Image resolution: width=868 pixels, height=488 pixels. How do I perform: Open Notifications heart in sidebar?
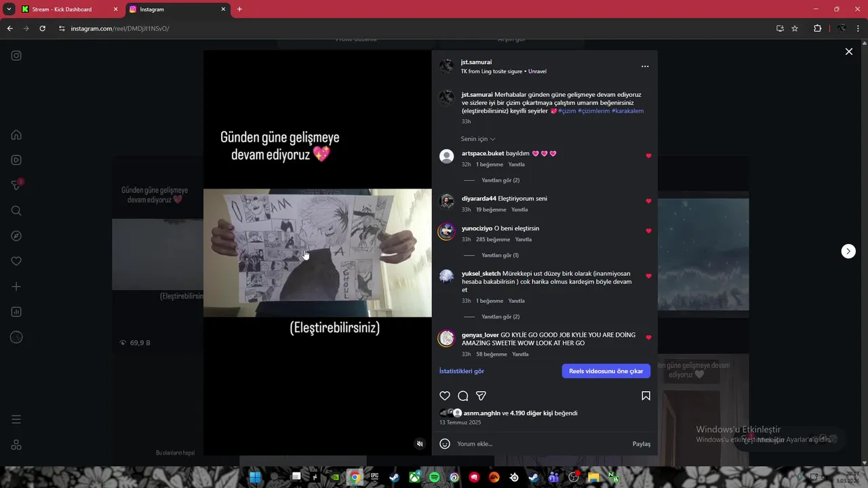(x=16, y=261)
